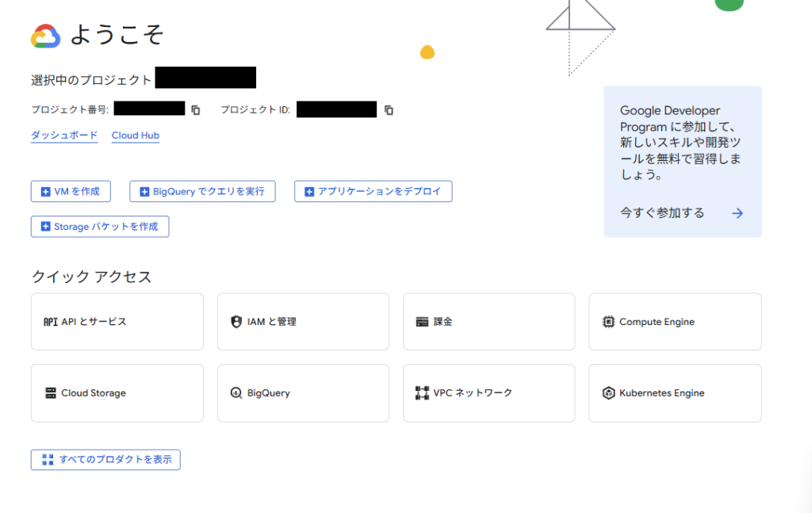812x513 pixels.
Task: Open the Cloud Hub link
Action: point(136,136)
